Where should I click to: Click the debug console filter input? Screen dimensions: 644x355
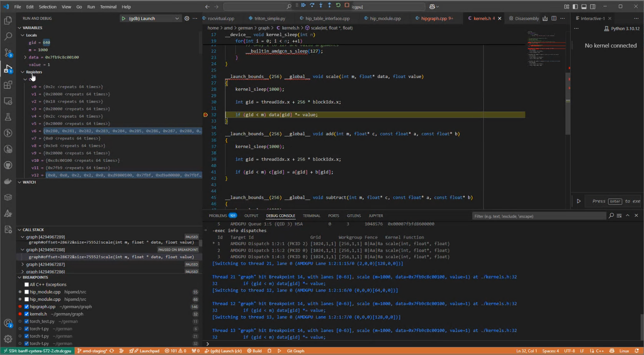[x=539, y=216]
